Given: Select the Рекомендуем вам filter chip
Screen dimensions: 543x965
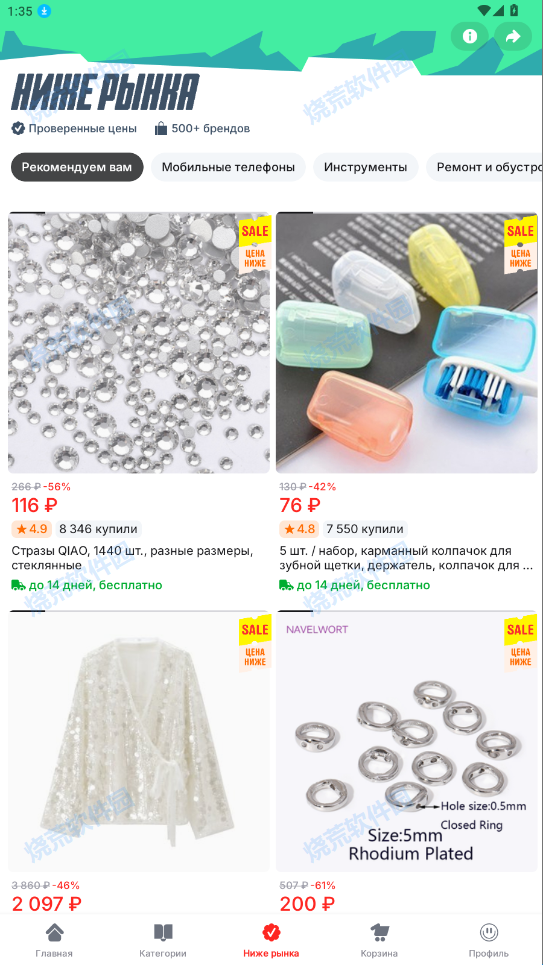Looking at the screenshot, I should (x=77, y=167).
